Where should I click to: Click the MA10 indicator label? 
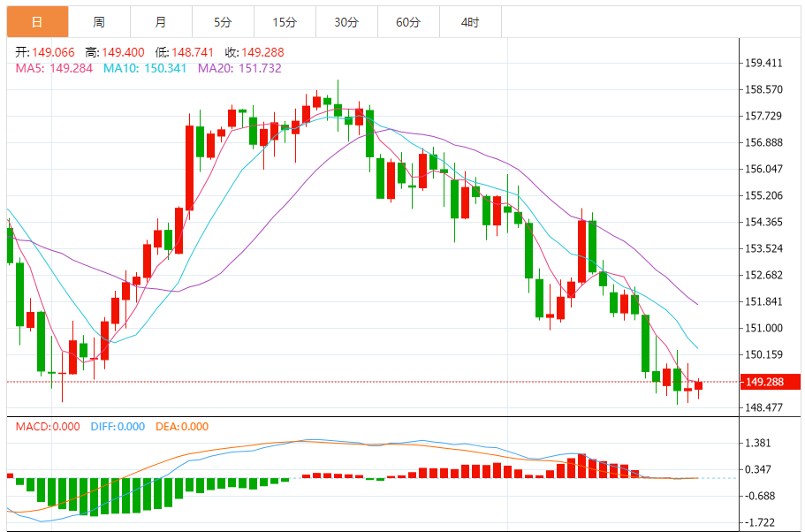pos(145,68)
